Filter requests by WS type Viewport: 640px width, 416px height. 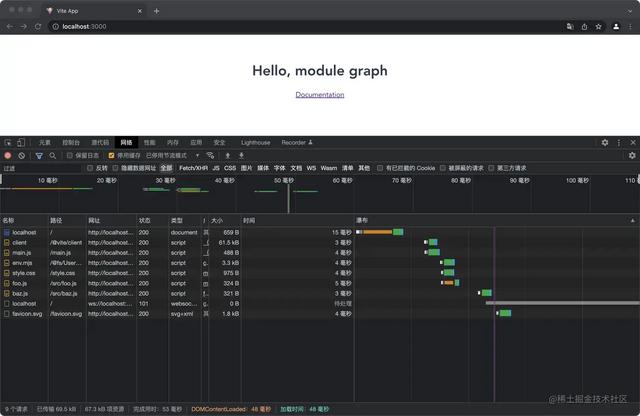(x=311, y=168)
